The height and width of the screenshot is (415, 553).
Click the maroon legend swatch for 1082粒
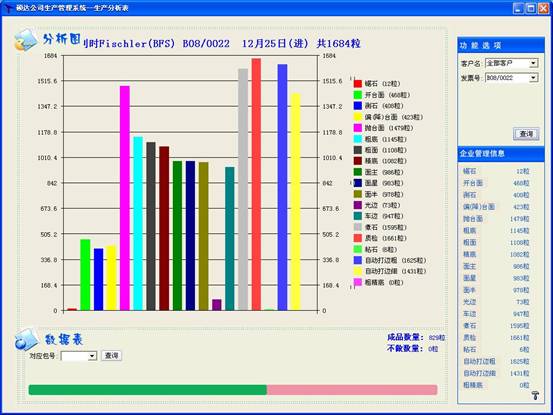(x=358, y=161)
